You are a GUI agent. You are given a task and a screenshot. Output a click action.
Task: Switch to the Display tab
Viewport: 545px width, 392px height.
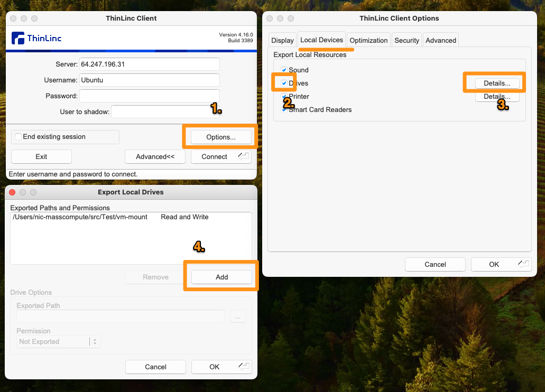coord(282,40)
